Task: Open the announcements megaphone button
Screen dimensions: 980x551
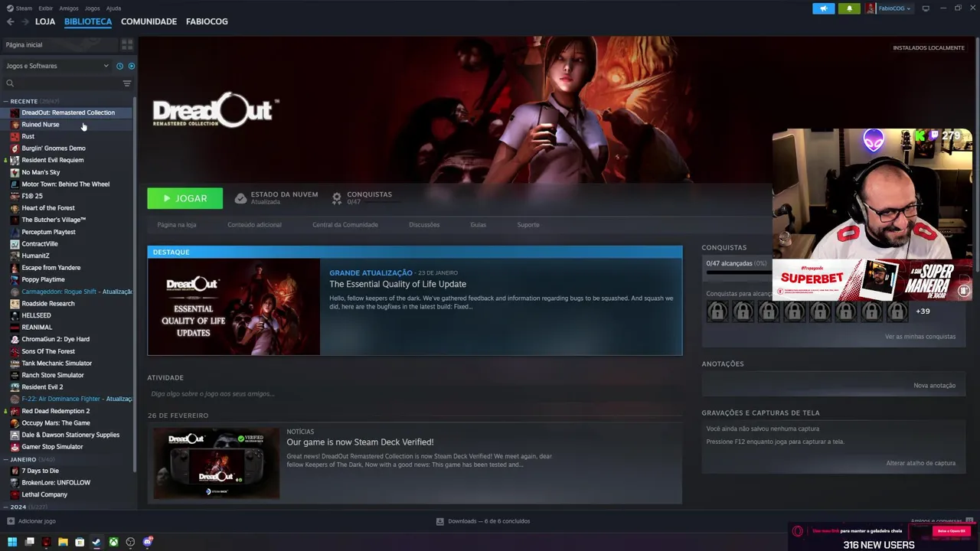Action: pyautogui.click(x=824, y=8)
